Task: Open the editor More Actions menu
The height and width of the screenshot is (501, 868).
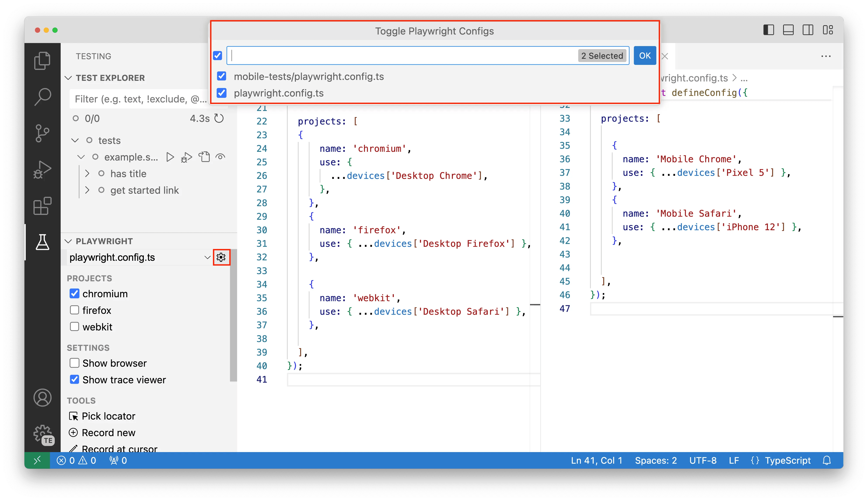Action: tap(826, 56)
